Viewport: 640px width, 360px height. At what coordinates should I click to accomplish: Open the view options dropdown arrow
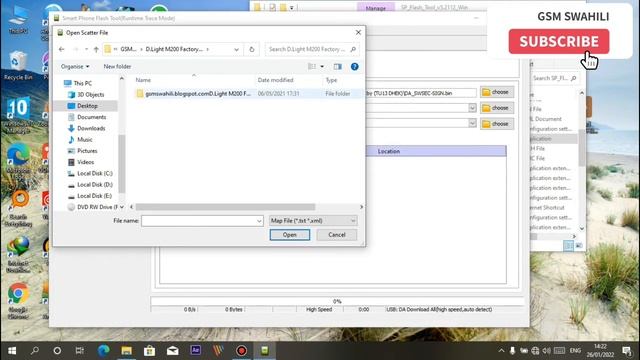pyautogui.click(x=322, y=67)
